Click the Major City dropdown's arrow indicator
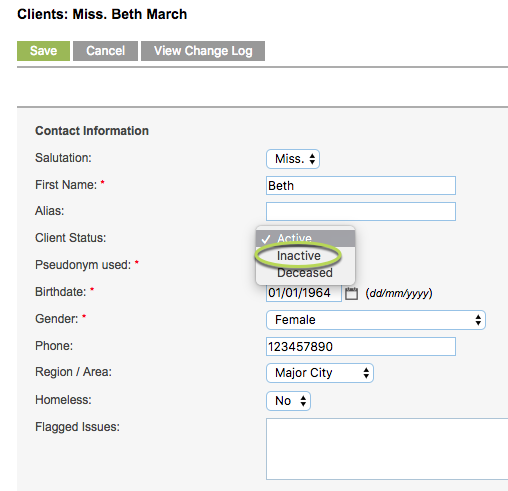Viewport: 508px width, 491px height. (x=366, y=373)
